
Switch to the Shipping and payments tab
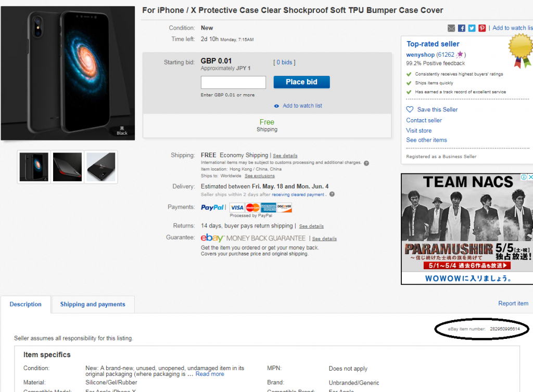coord(93,305)
